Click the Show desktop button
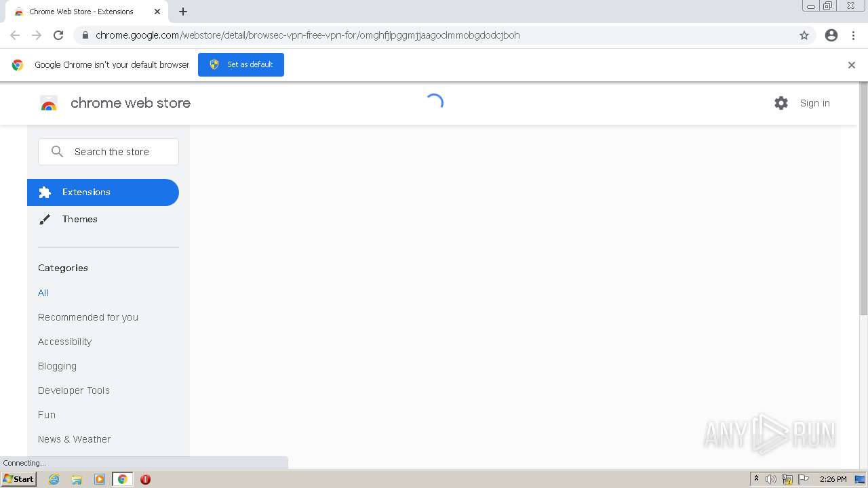 (860, 479)
